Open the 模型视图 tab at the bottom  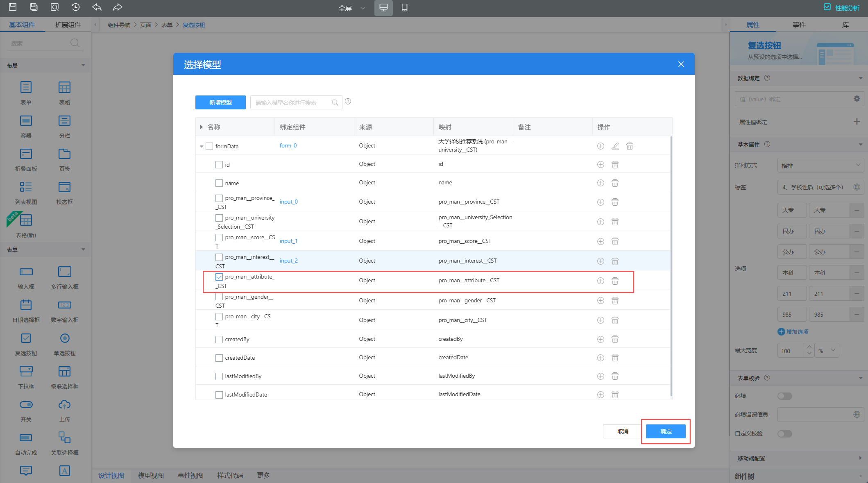click(x=151, y=476)
